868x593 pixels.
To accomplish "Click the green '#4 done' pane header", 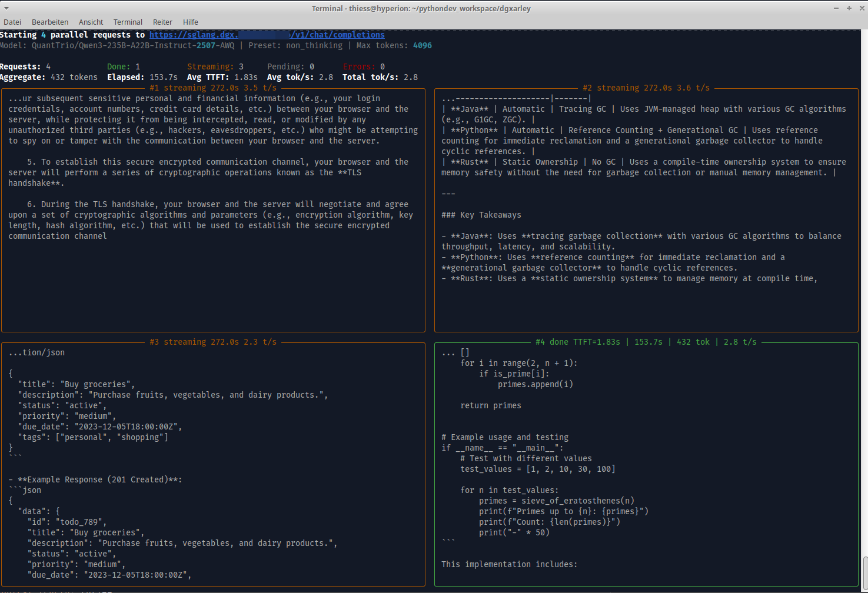I will coord(646,342).
